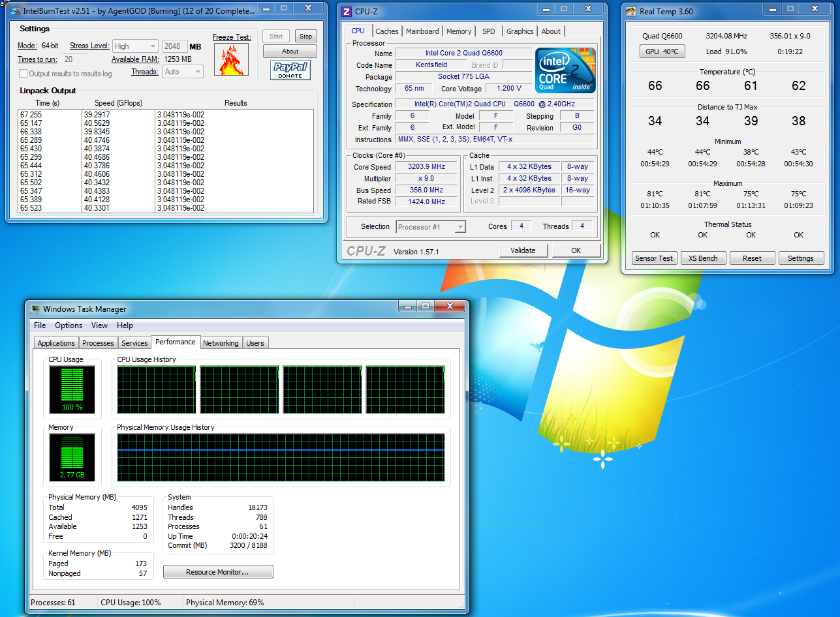
Task: Click the 3204.08 MHz readout in Real Temp
Action: (x=726, y=37)
